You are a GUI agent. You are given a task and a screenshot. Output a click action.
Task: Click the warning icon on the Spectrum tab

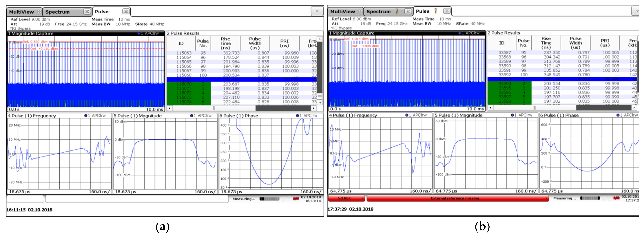397,11
